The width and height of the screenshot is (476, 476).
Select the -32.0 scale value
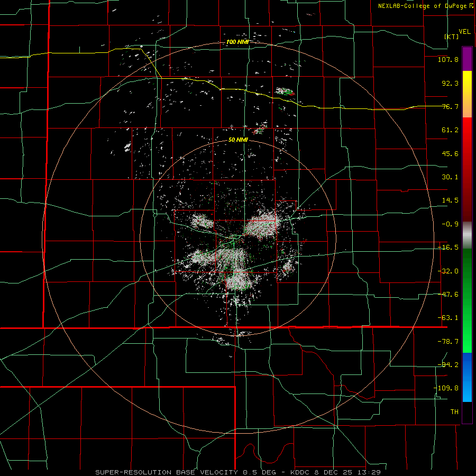pos(448,271)
